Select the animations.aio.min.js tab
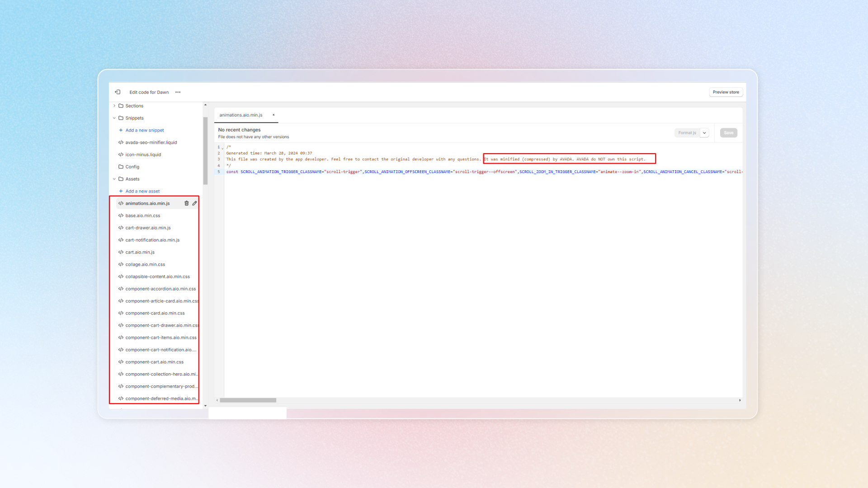This screenshot has width=868, height=488. point(241,115)
